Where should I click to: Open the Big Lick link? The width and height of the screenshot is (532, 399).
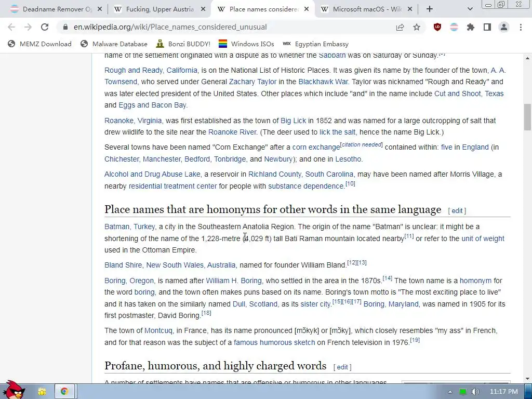pyautogui.click(x=293, y=121)
